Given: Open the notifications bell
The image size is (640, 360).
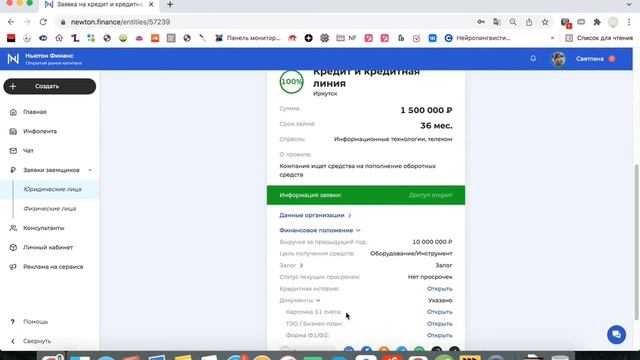Looking at the screenshot, I should coord(533,59).
